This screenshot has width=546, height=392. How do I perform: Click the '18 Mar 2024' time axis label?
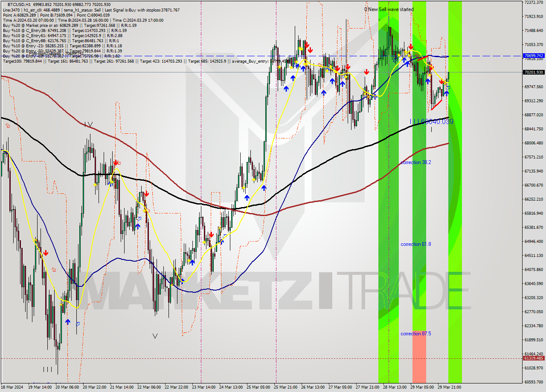tap(12, 387)
